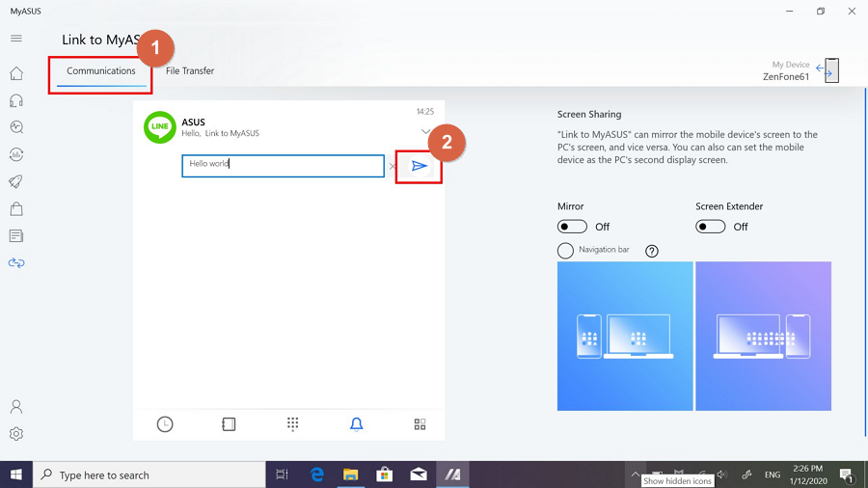The height and width of the screenshot is (488, 868).
Task: Open the dial pad tab icon
Action: coord(293,423)
